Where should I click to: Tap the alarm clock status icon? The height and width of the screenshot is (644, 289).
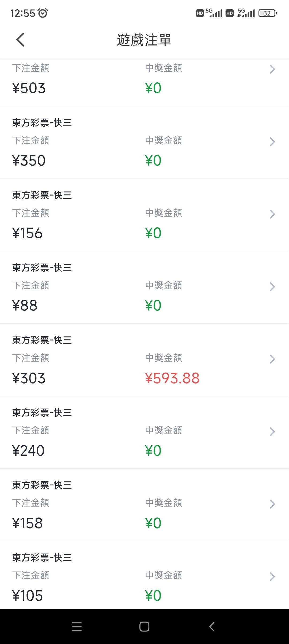point(43,13)
